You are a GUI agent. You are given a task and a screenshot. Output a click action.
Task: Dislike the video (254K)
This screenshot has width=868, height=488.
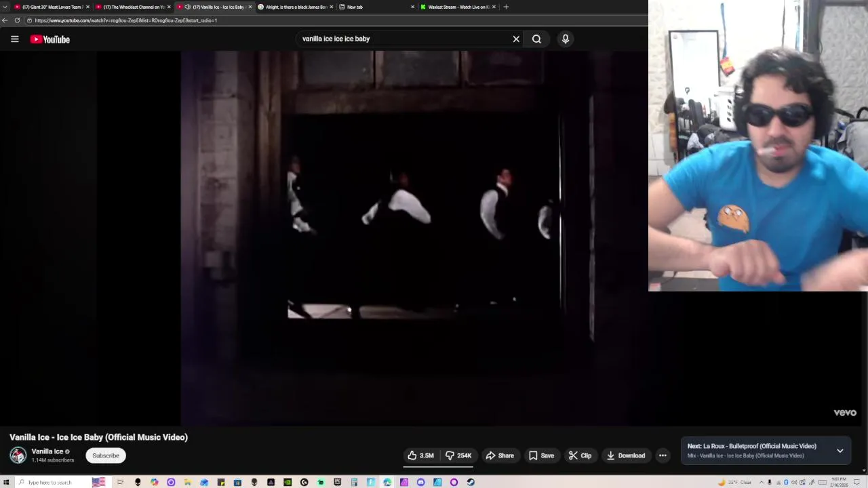[458, 455]
